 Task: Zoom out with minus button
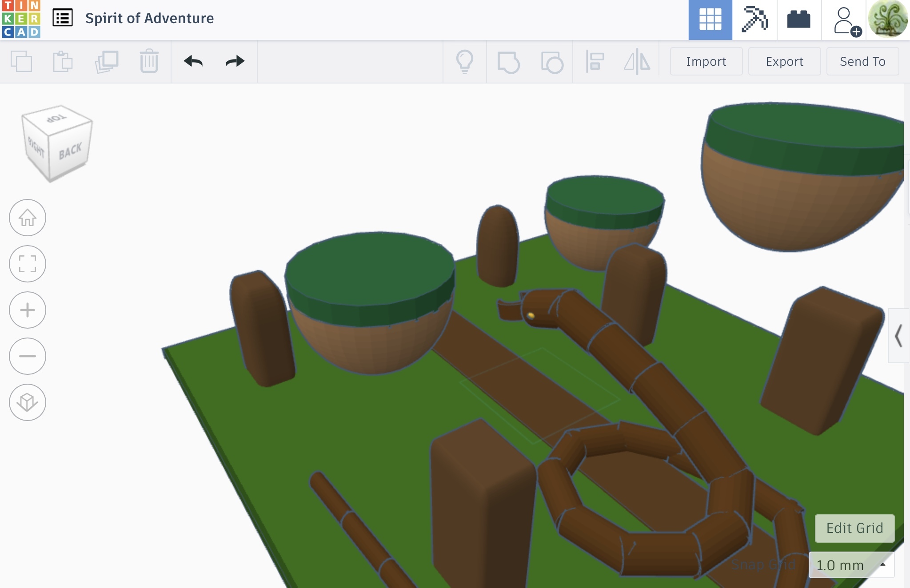(x=28, y=356)
